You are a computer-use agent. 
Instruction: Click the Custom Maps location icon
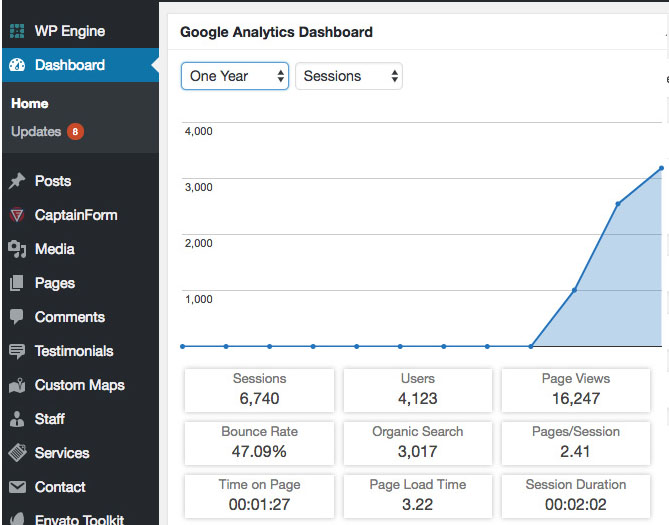coord(17,385)
